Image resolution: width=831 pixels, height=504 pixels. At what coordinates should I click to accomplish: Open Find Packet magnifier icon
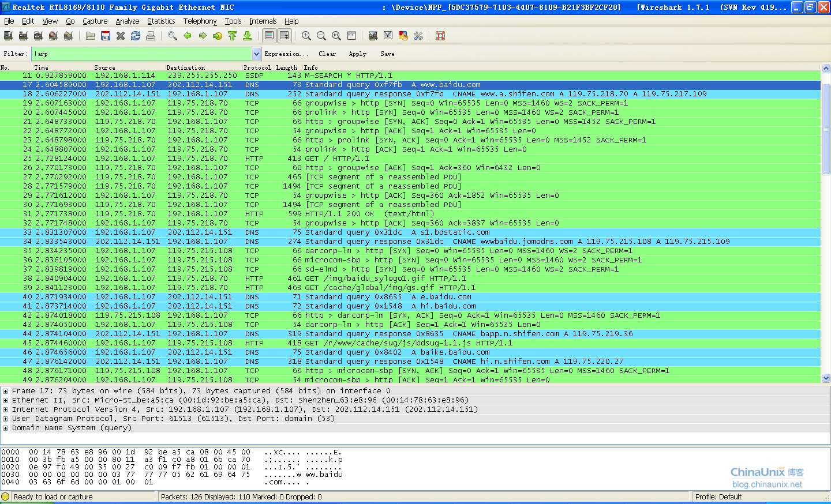[x=172, y=36]
